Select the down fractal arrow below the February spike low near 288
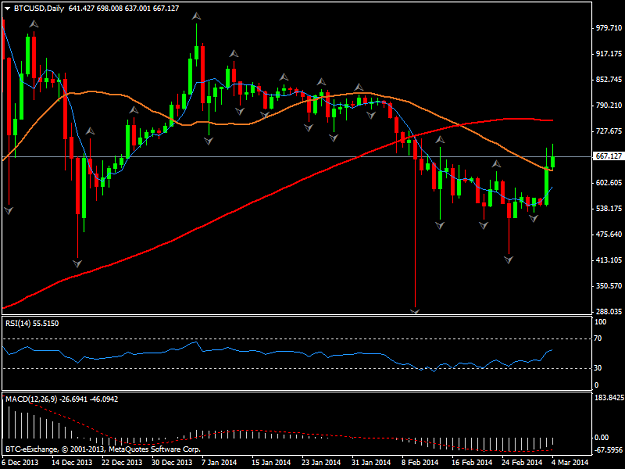The height and width of the screenshot is (469, 625). tap(415, 310)
